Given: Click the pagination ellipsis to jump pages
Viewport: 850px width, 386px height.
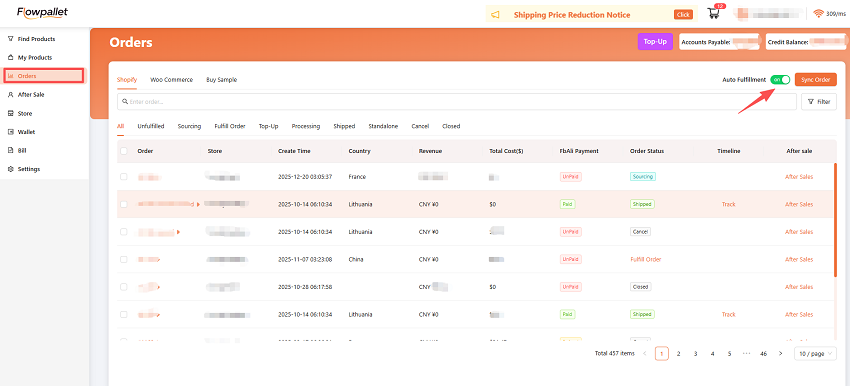Looking at the screenshot, I should (x=746, y=353).
